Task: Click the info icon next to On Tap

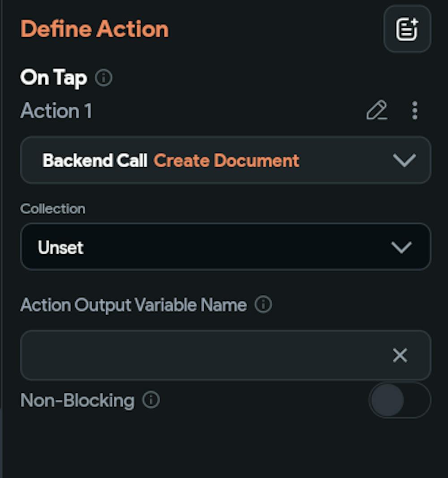Action: 104,78
